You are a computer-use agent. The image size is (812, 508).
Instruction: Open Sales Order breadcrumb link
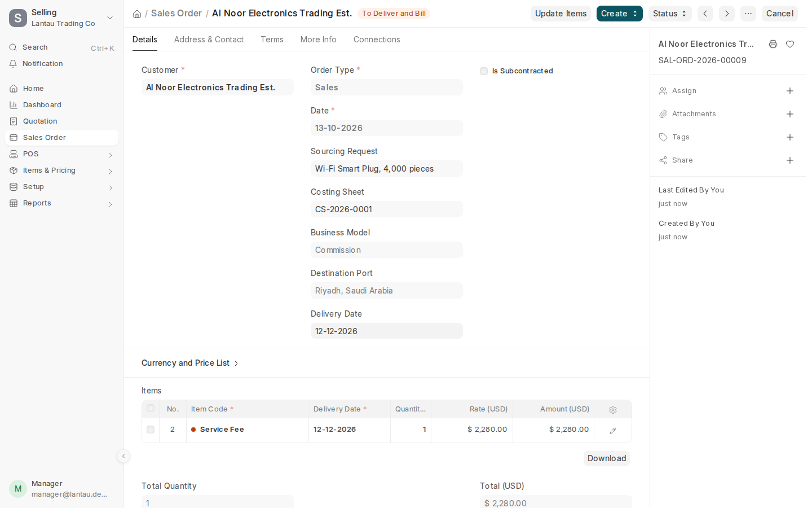click(x=176, y=13)
